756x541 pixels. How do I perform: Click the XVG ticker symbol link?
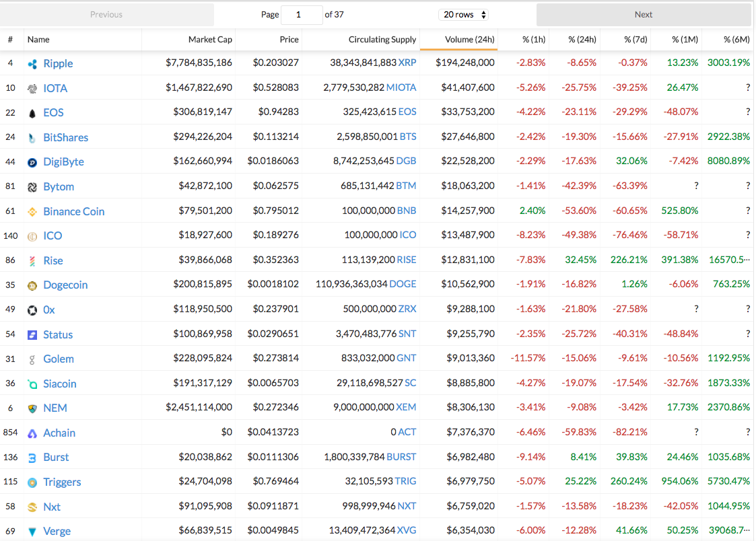click(x=407, y=530)
